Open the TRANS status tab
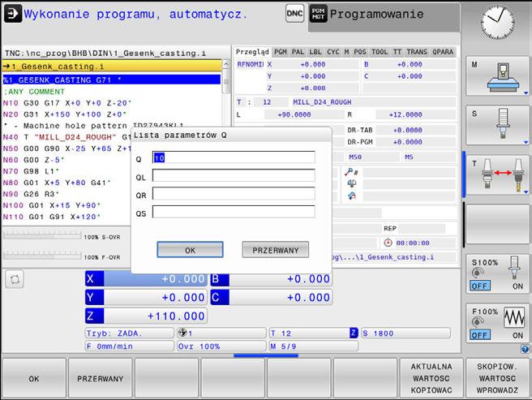Screen dimensions: 532x400 click(417, 52)
